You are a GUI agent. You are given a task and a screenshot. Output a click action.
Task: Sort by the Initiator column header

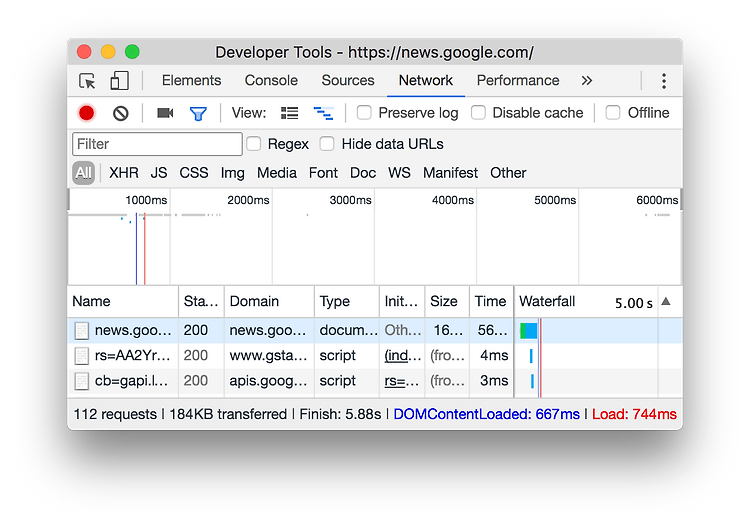click(402, 301)
